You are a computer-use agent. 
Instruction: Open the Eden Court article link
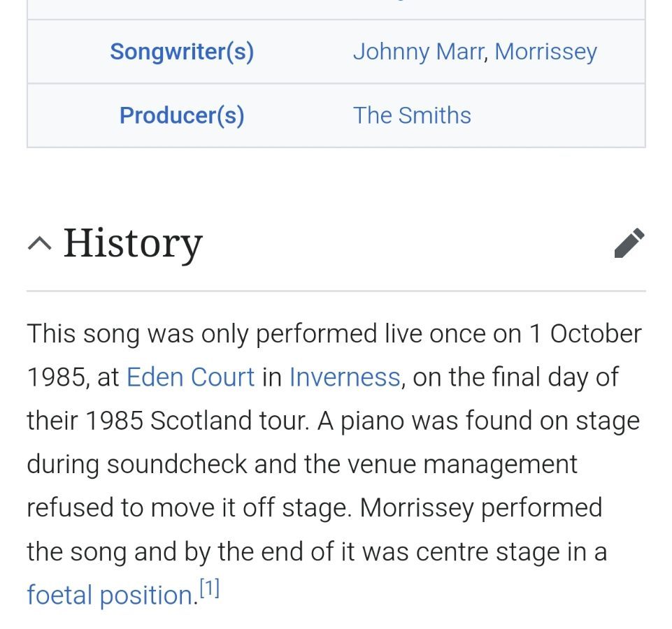191,377
